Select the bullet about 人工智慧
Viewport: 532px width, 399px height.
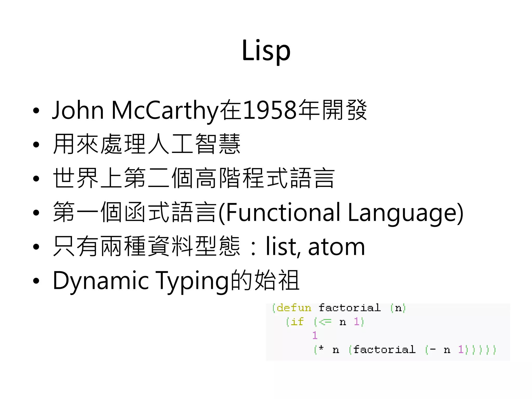(x=147, y=144)
